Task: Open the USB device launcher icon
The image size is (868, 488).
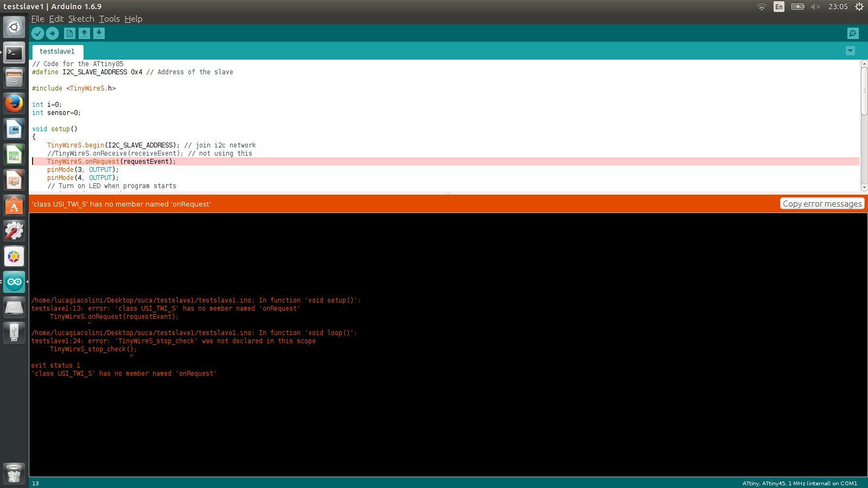Action: pyautogui.click(x=14, y=333)
